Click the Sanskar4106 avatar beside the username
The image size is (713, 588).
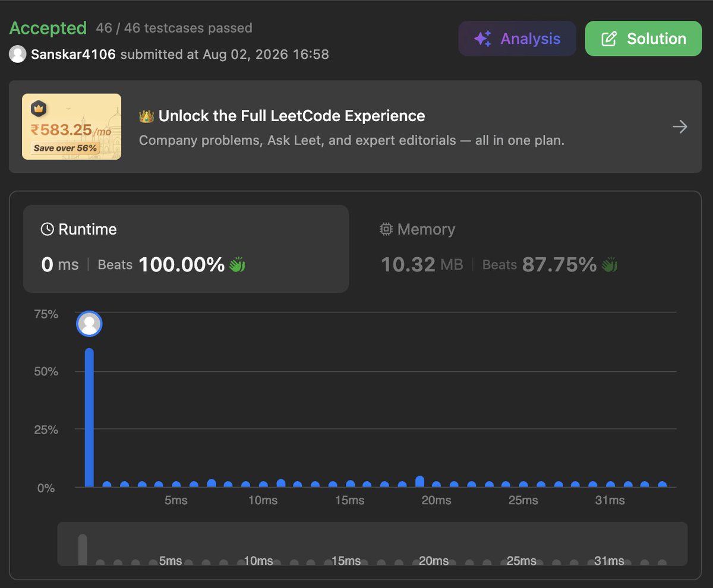coord(18,55)
